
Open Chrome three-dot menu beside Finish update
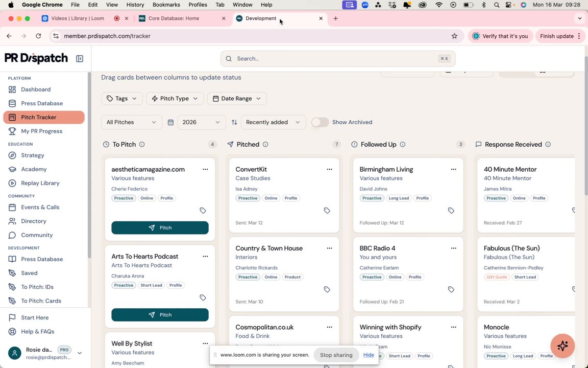pyautogui.click(x=579, y=36)
